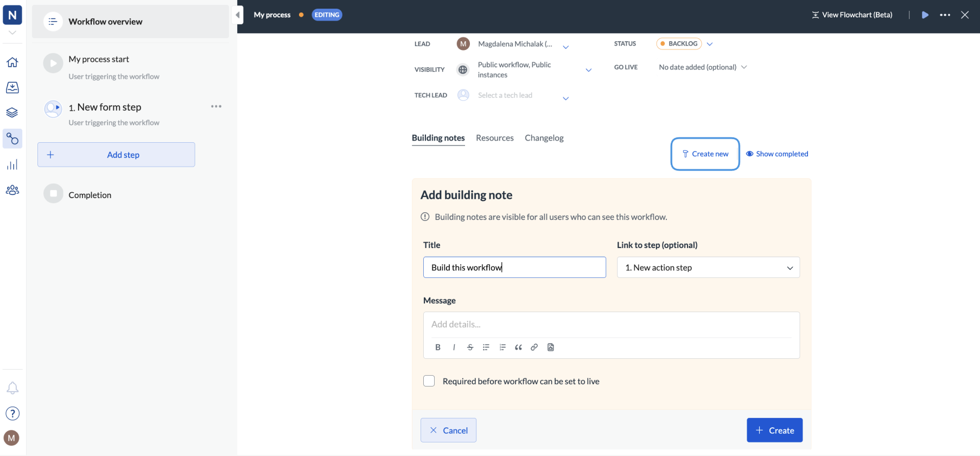Expand the Go live date dropdown

(744, 67)
